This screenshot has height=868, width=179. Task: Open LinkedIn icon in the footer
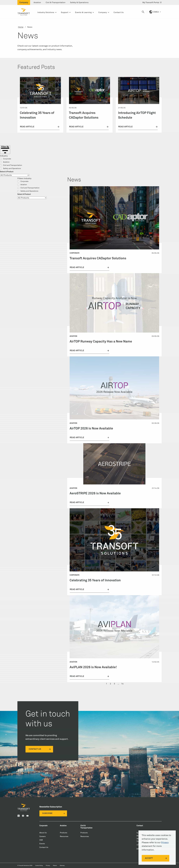[x=19, y=816]
